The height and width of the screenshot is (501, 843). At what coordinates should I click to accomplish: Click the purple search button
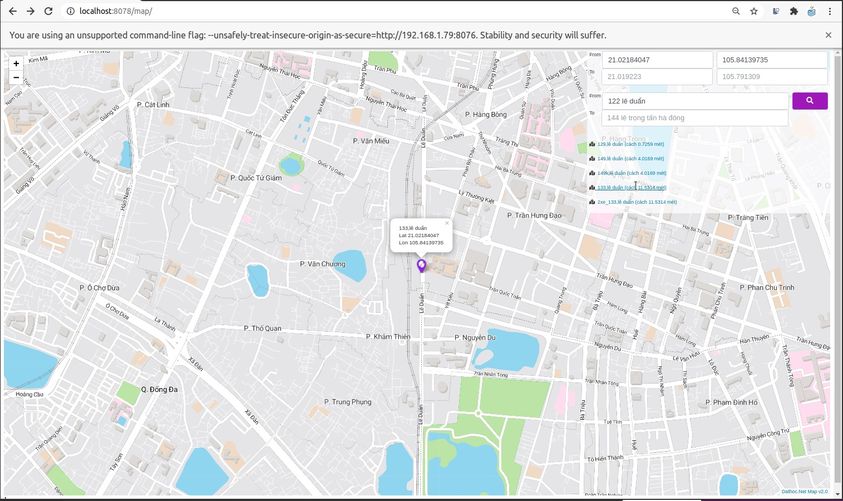(x=810, y=101)
